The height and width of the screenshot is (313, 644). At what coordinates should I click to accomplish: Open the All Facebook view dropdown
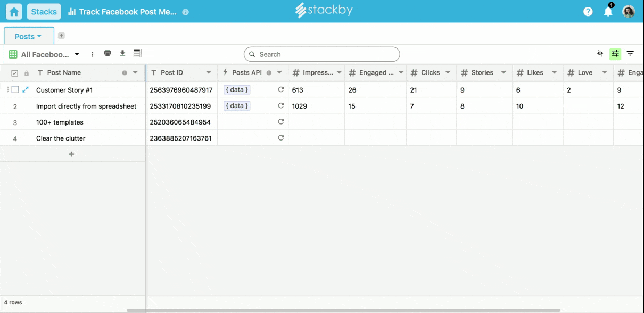click(77, 54)
